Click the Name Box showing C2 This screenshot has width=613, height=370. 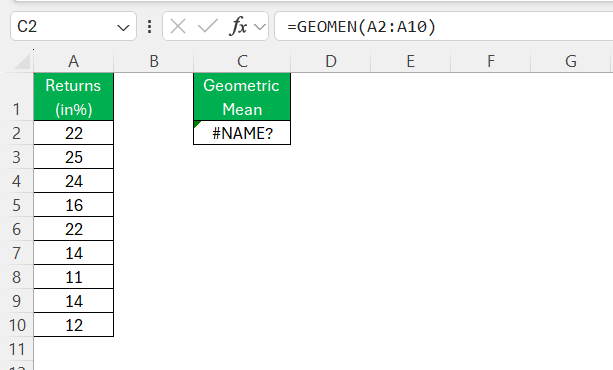pos(73,26)
